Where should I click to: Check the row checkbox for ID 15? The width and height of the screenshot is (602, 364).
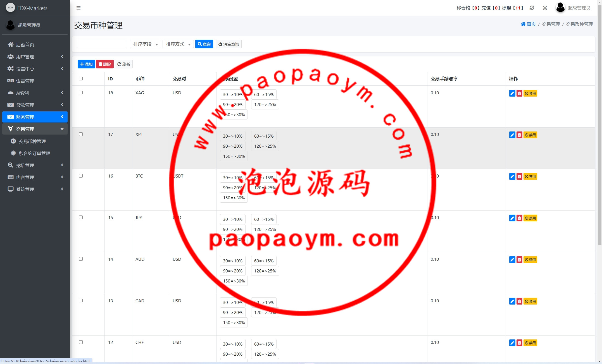pos(81,217)
